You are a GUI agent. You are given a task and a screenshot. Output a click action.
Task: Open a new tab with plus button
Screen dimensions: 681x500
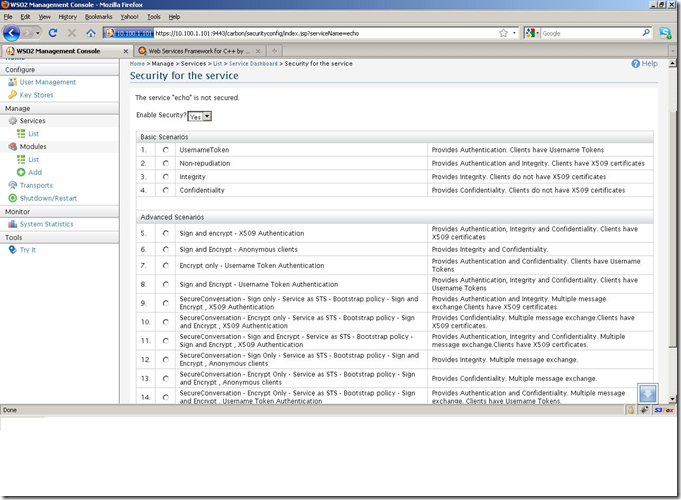point(274,51)
